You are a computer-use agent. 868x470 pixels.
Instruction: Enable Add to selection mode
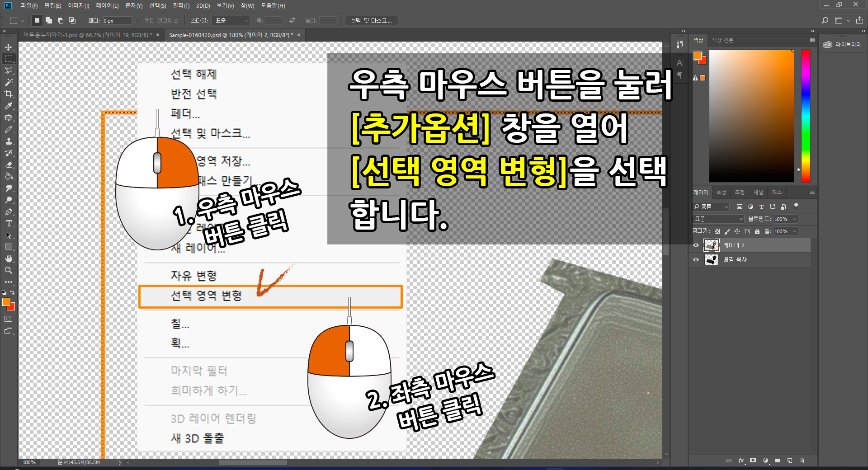(x=49, y=20)
